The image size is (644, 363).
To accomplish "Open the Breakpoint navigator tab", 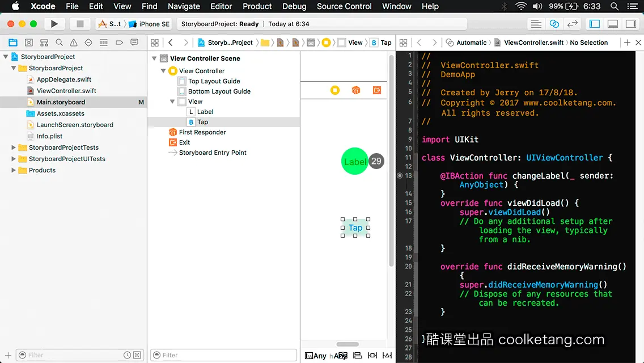I will [119, 43].
